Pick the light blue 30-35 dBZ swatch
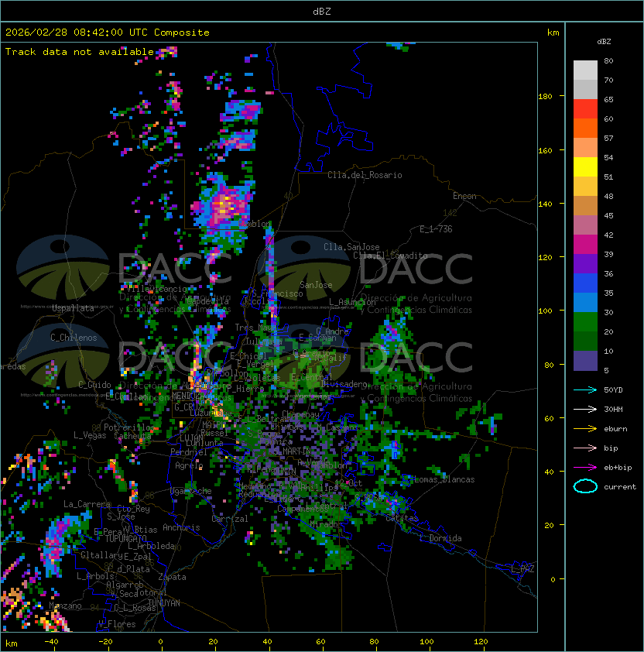The image size is (644, 652). [x=585, y=302]
